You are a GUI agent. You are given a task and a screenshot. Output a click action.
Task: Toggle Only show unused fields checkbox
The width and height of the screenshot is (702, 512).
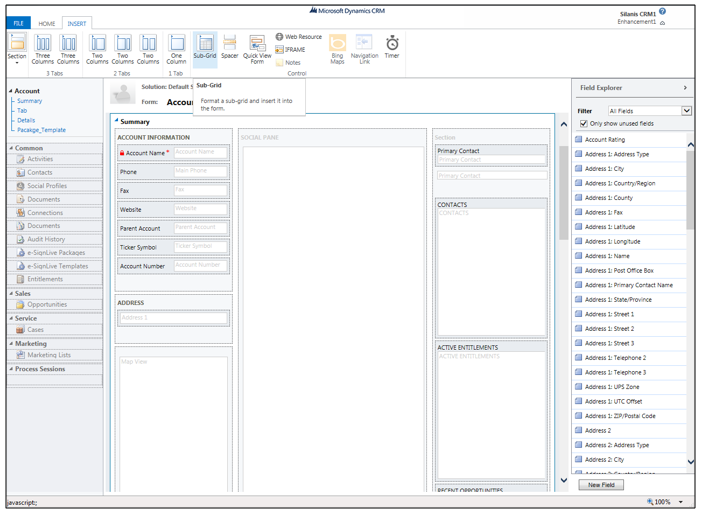tap(583, 124)
